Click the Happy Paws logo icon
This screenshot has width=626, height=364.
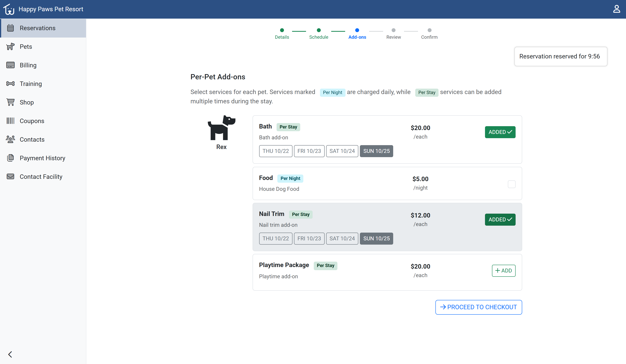point(9,9)
